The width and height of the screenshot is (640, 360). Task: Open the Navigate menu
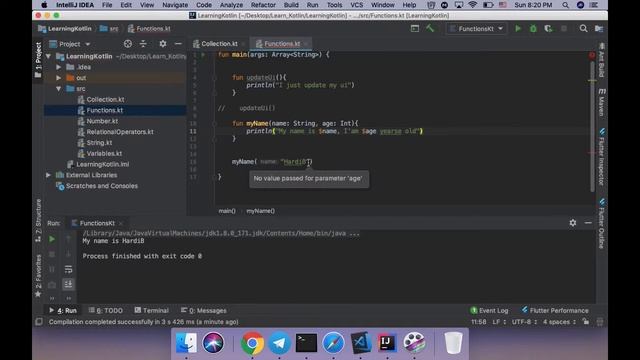tap(175, 5)
